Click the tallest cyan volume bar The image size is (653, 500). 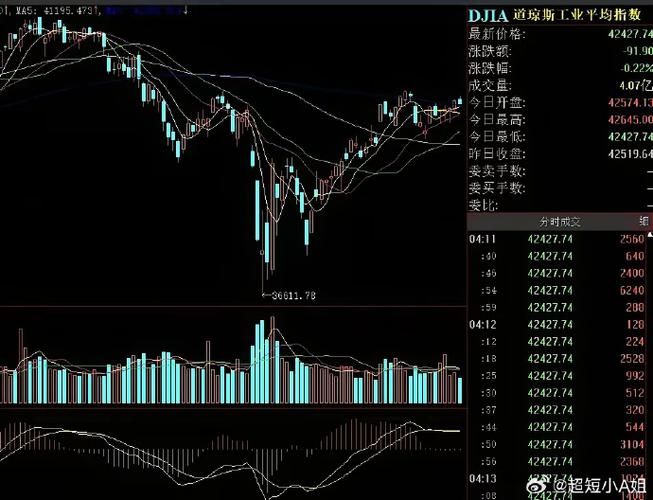pyautogui.click(x=262, y=362)
